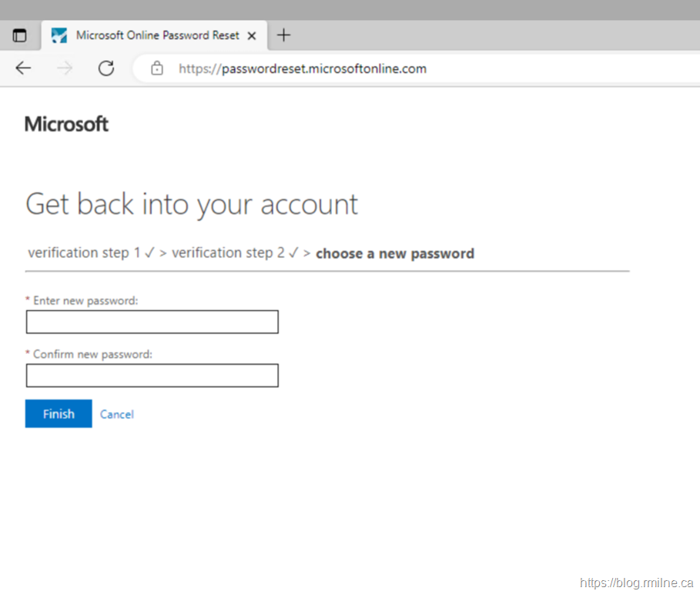The width and height of the screenshot is (700, 591).
Task: Open a new browser tab
Action: [283, 35]
